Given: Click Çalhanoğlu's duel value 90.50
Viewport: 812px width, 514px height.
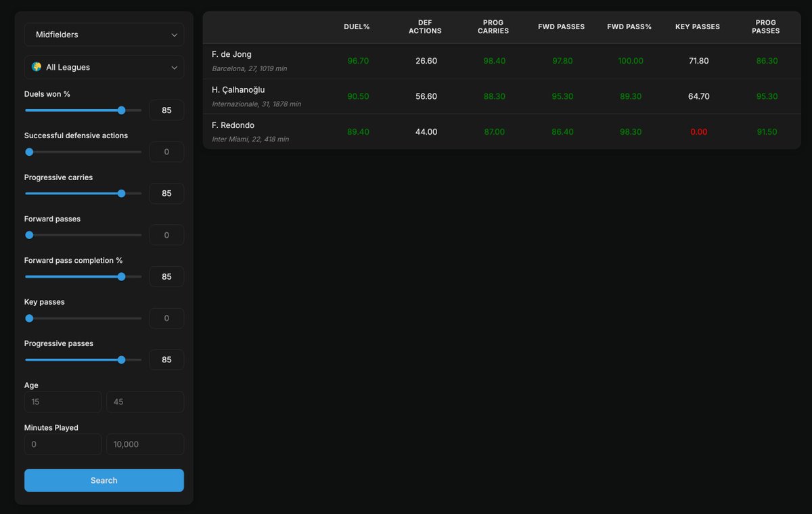Looking at the screenshot, I should point(358,97).
